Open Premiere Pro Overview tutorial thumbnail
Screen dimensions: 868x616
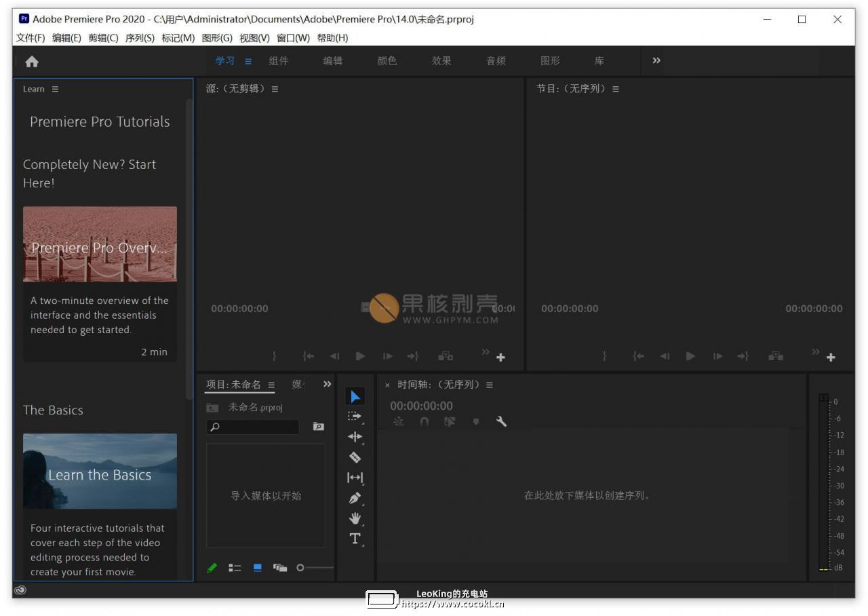(x=100, y=244)
